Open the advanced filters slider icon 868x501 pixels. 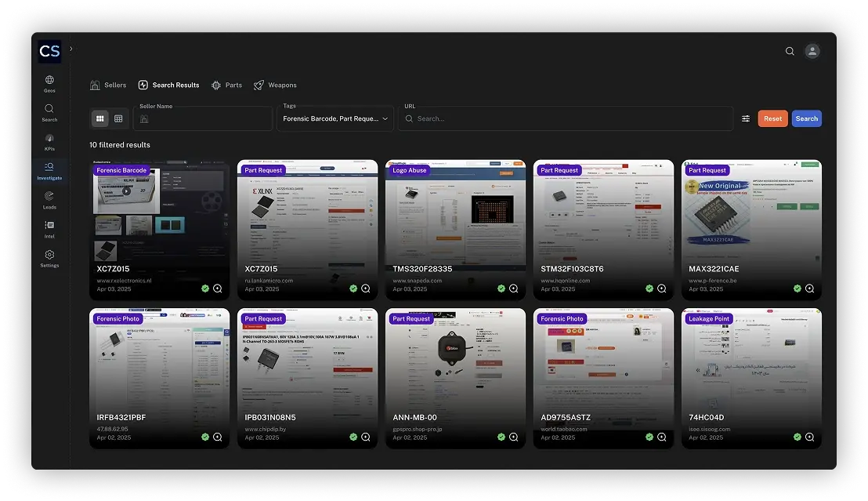tap(746, 118)
